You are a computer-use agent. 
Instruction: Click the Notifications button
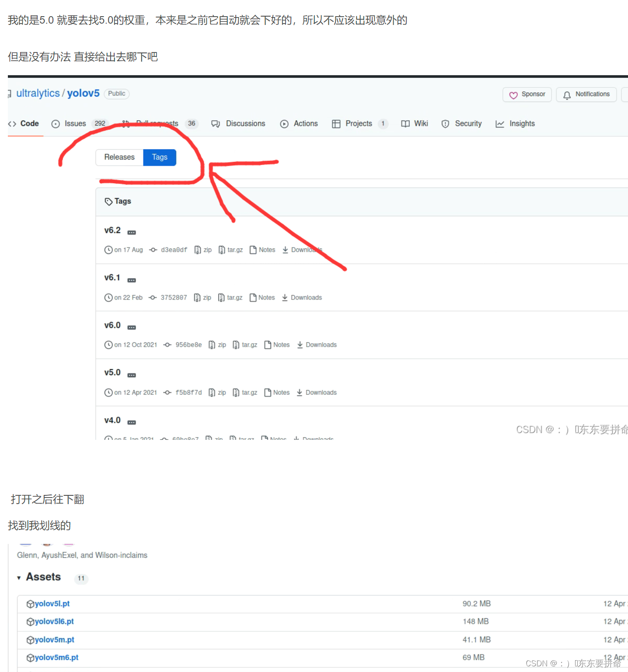586,94
